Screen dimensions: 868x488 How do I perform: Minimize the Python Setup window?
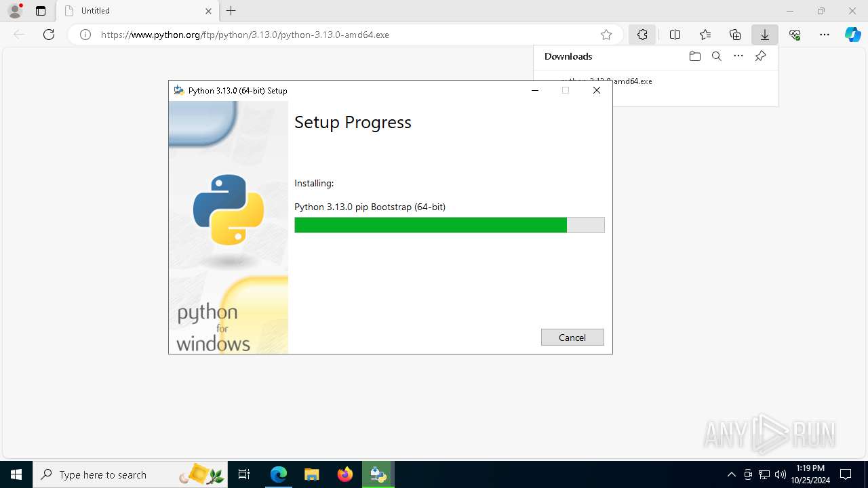click(x=535, y=90)
